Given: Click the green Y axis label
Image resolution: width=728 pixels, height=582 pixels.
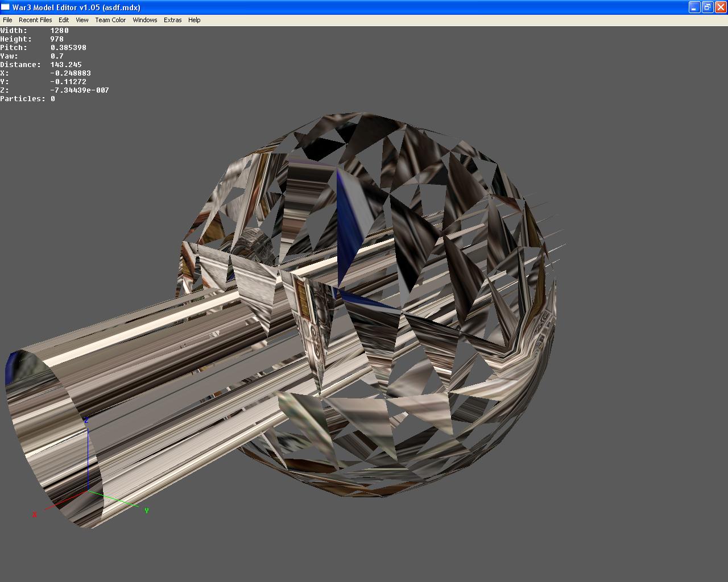Looking at the screenshot, I should (x=147, y=510).
